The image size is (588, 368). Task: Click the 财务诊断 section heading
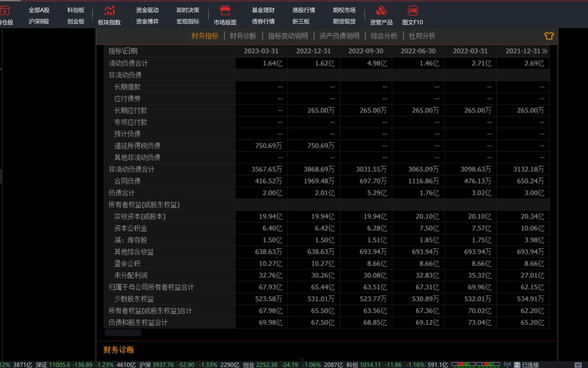click(119, 350)
